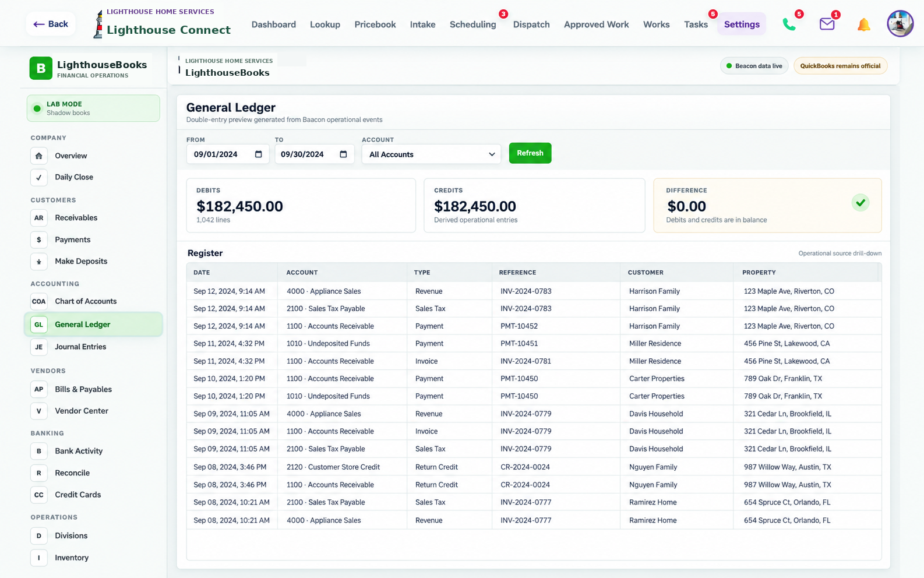Click the dollar sign Payments icon

(x=39, y=239)
